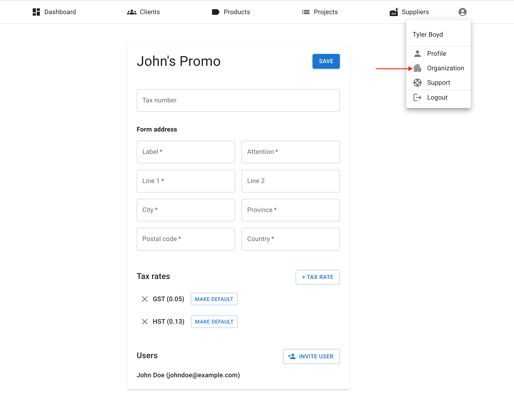Viewport: 514px width, 420px height.
Task: Make GST the default tax rate
Action: click(x=214, y=299)
